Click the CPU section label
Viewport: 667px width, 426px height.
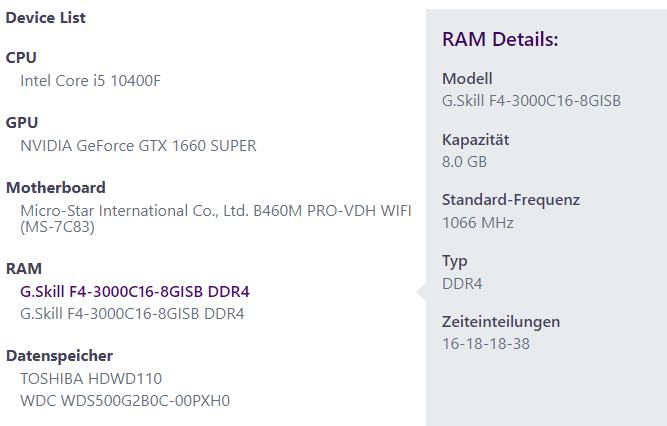pos(21,58)
